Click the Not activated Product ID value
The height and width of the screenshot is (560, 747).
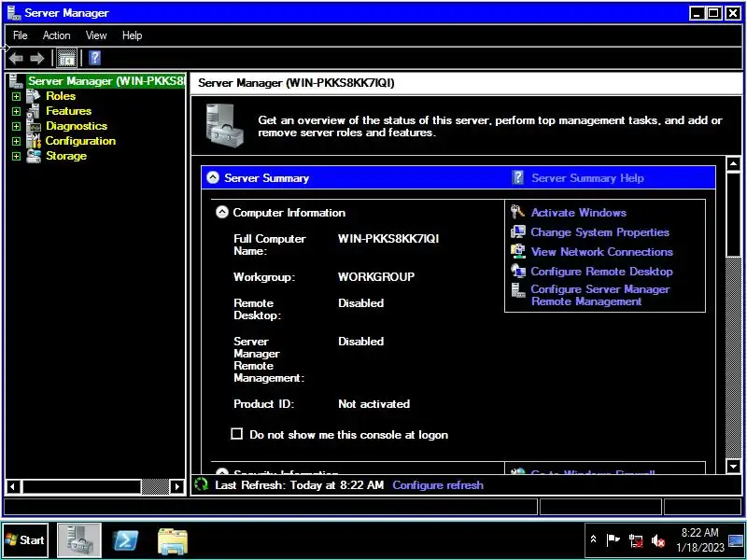(x=373, y=404)
